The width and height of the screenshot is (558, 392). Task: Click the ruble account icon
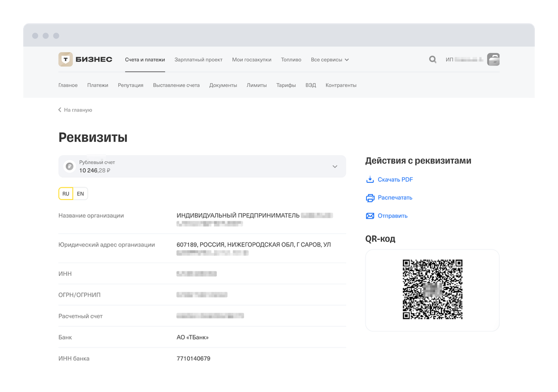coord(69,166)
